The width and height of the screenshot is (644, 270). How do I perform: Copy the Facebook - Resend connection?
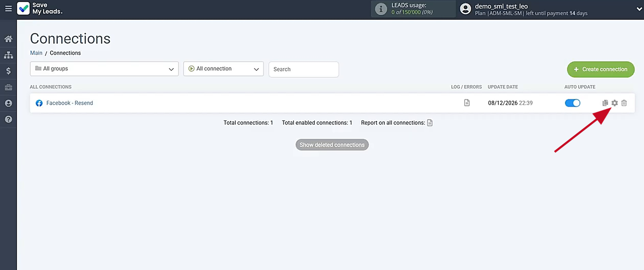click(605, 103)
